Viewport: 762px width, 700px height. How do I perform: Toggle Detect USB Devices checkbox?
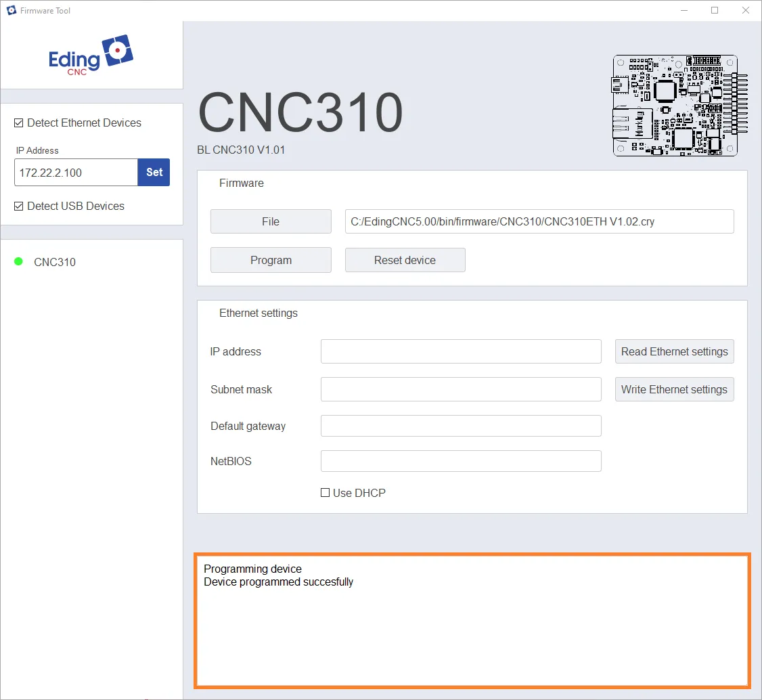coord(18,206)
